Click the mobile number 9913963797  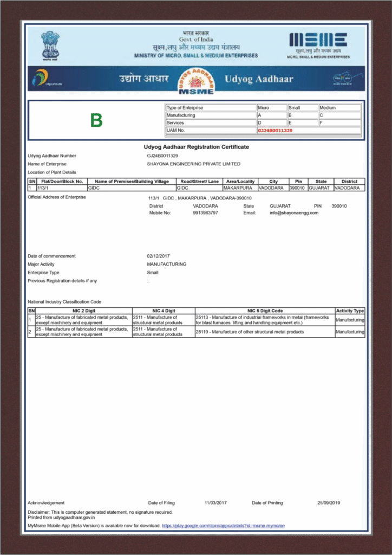click(206, 213)
